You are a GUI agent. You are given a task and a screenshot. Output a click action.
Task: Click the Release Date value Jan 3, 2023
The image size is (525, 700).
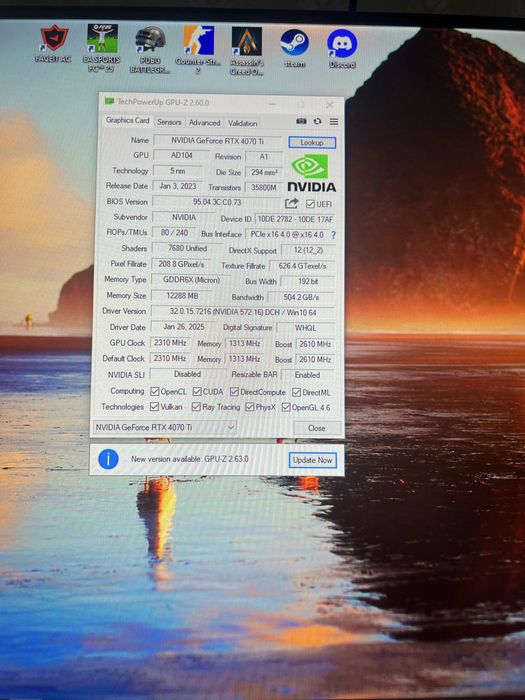(x=178, y=186)
